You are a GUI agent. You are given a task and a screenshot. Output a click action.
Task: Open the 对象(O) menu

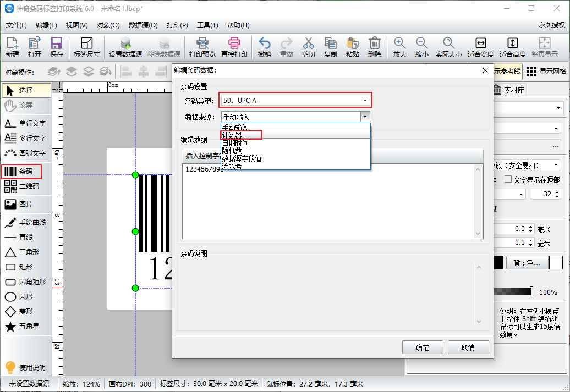pyautogui.click(x=108, y=25)
